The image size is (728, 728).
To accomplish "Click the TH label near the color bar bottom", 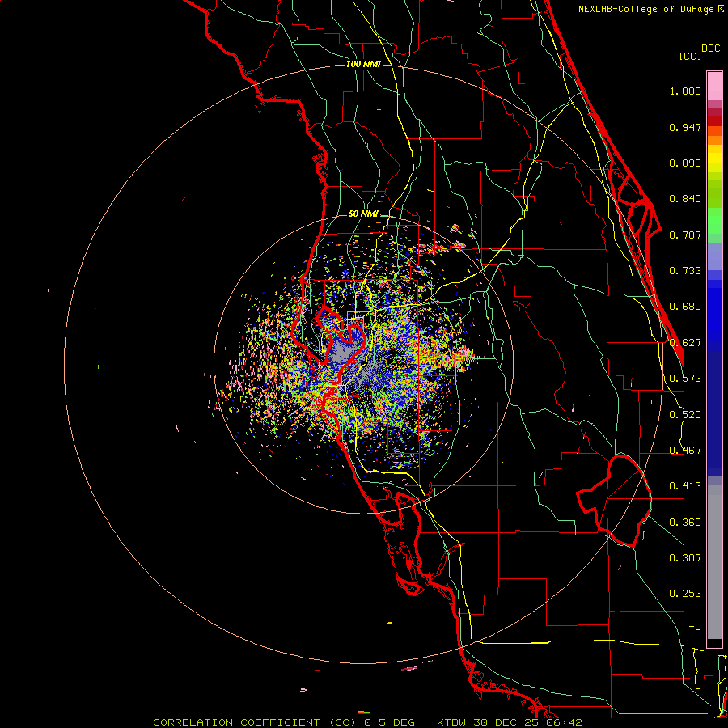I will [x=695, y=630].
